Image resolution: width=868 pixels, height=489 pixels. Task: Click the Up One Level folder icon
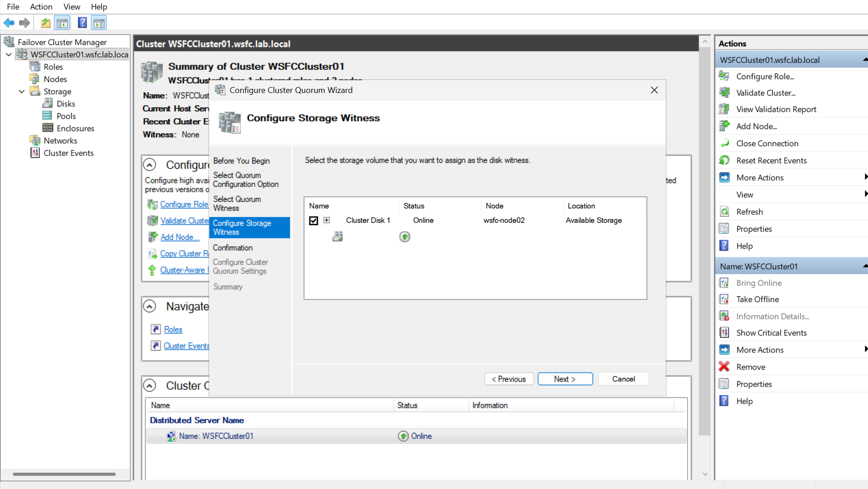[x=46, y=23]
